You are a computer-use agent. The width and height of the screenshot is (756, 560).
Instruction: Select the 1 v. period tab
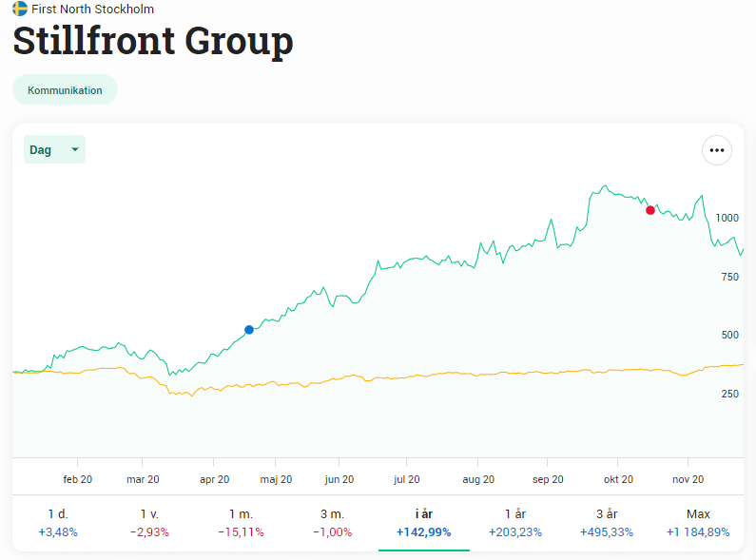coord(149,522)
